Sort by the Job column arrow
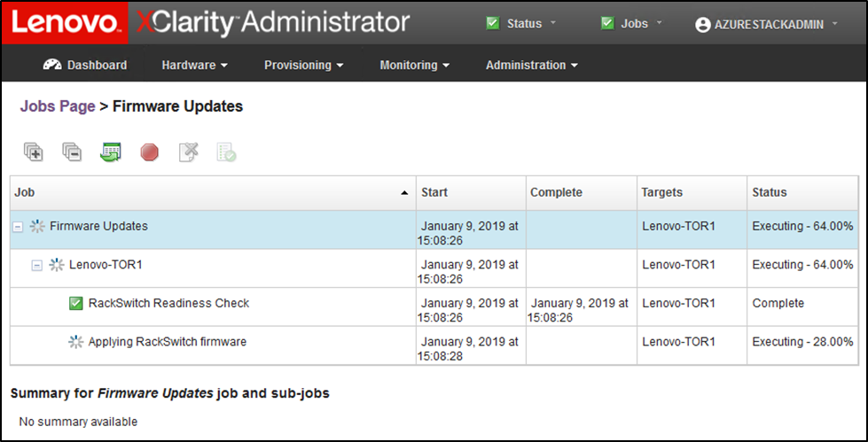 click(404, 192)
